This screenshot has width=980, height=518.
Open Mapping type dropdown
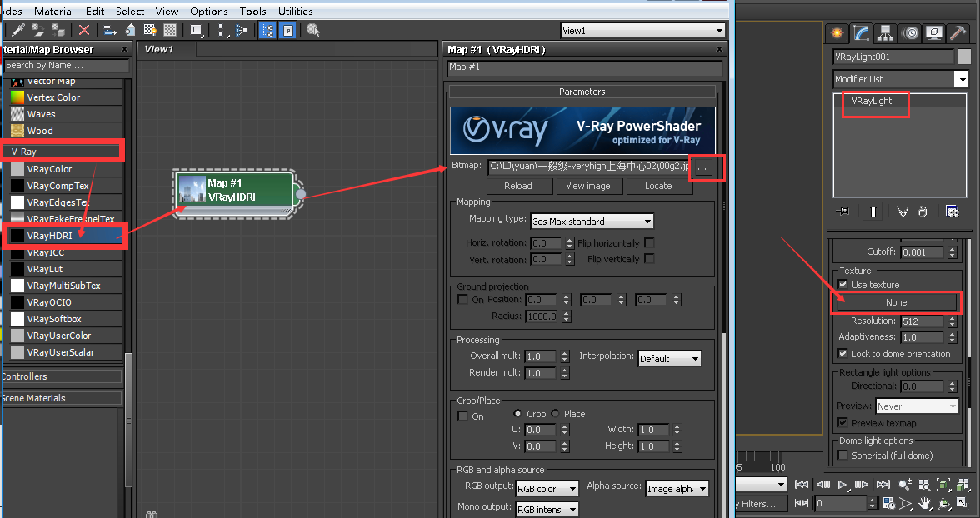[x=592, y=222]
